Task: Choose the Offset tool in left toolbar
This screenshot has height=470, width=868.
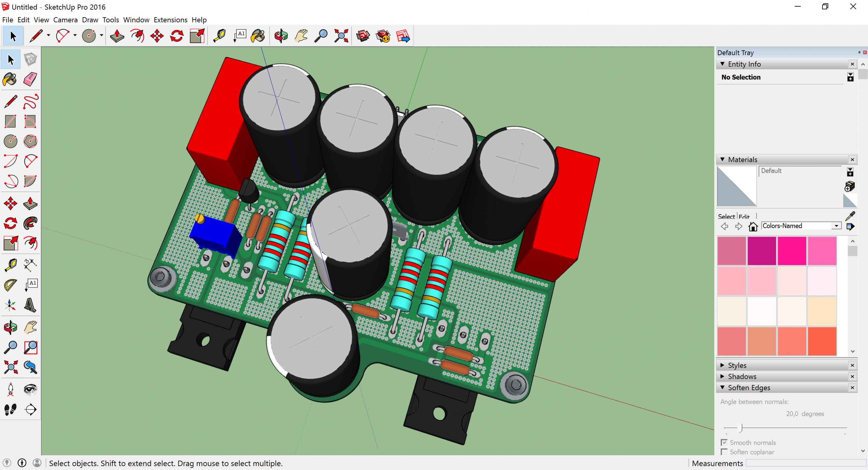Action: (30, 243)
